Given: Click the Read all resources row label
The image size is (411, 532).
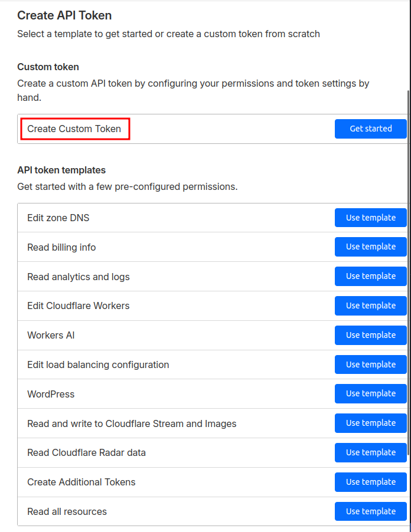Looking at the screenshot, I should coord(67,511).
